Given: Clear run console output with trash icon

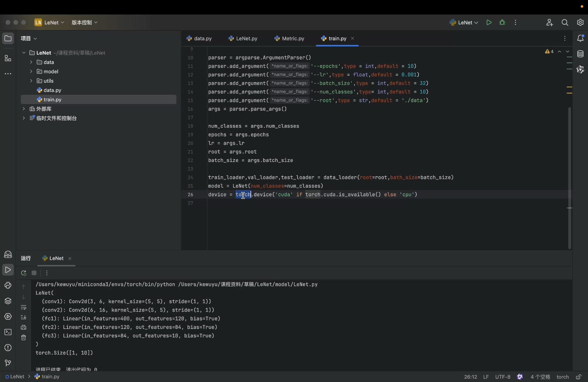Looking at the screenshot, I should pyautogui.click(x=24, y=337).
